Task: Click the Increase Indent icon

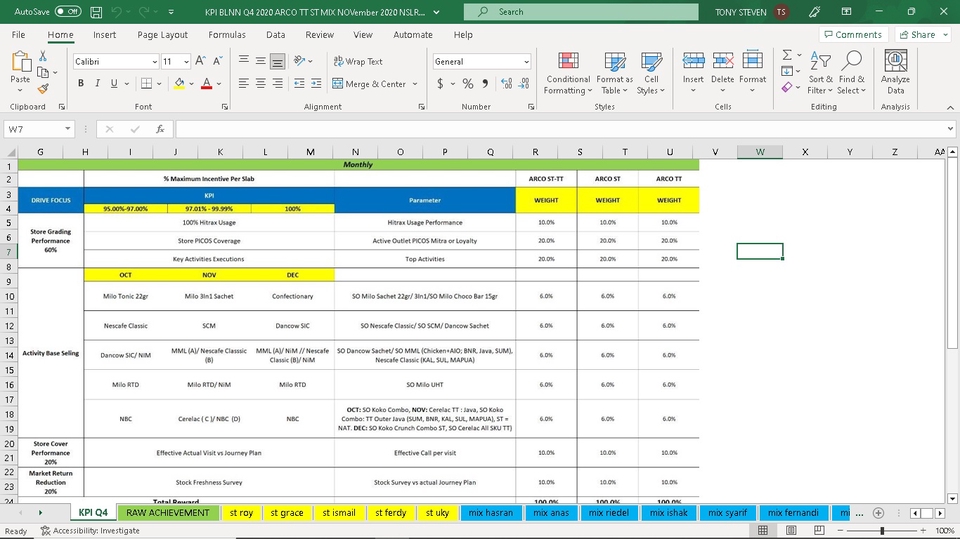Action: click(316, 83)
